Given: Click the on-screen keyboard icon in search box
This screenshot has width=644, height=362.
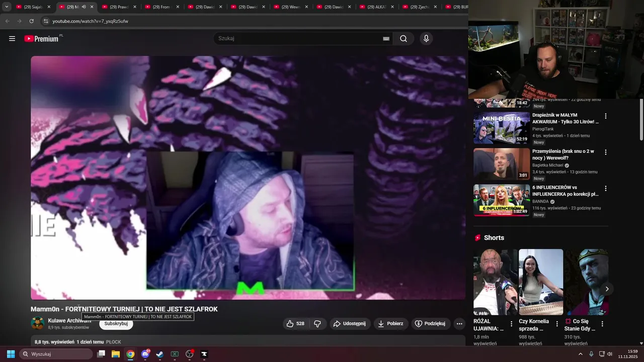Looking at the screenshot, I should 386,39.
